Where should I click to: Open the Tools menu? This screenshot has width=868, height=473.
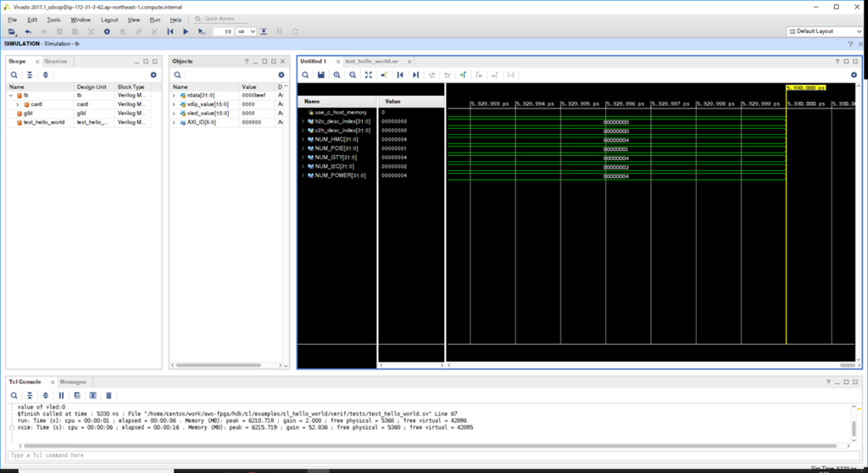coord(53,19)
